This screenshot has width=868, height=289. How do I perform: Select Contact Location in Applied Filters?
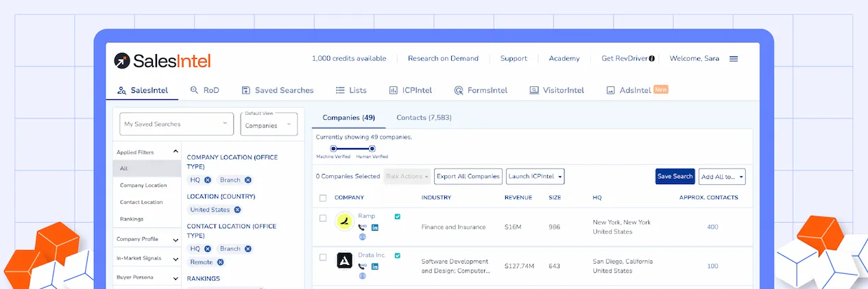(x=141, y=203)
